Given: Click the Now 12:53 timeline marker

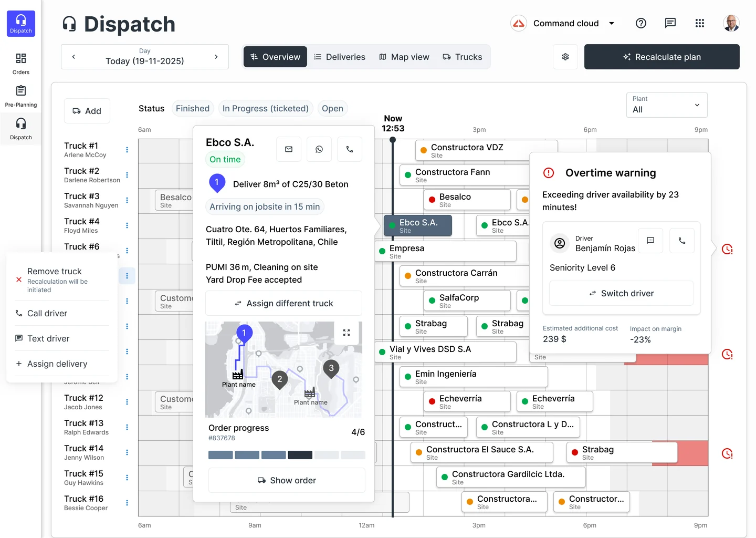Looking at the screenshot, I should [393, 123].
